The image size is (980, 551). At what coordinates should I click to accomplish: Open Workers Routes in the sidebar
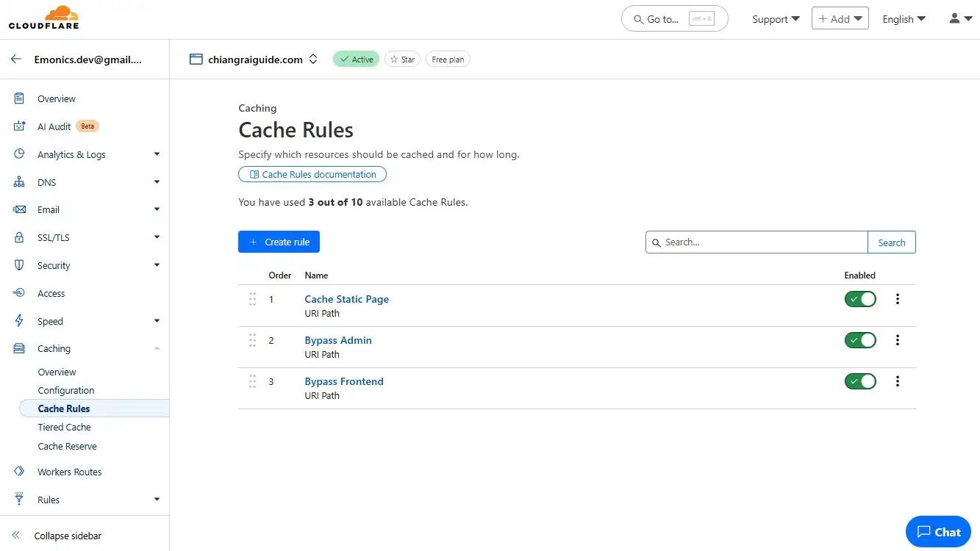[70, 472]
